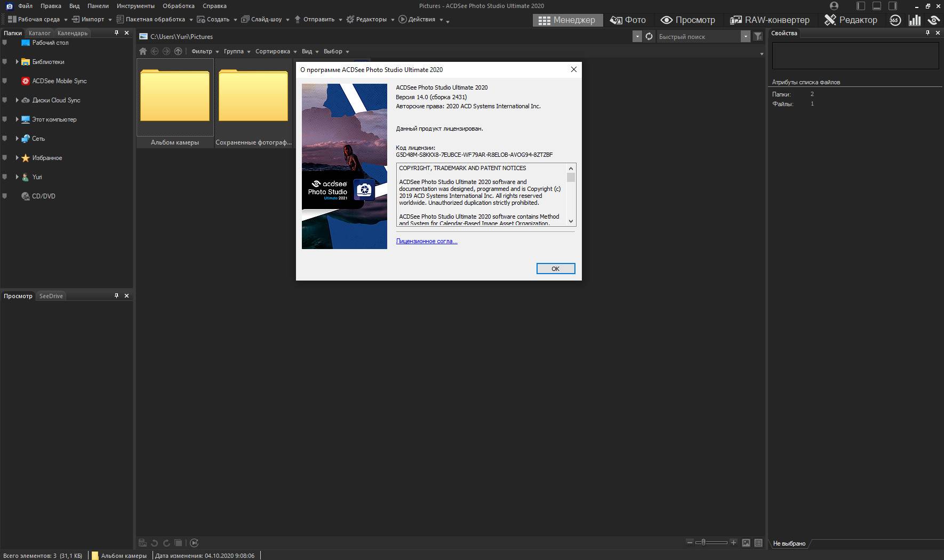944x560 pixels.
Task: Open the Лицензионное согла... link
Action: click(427, 241)
